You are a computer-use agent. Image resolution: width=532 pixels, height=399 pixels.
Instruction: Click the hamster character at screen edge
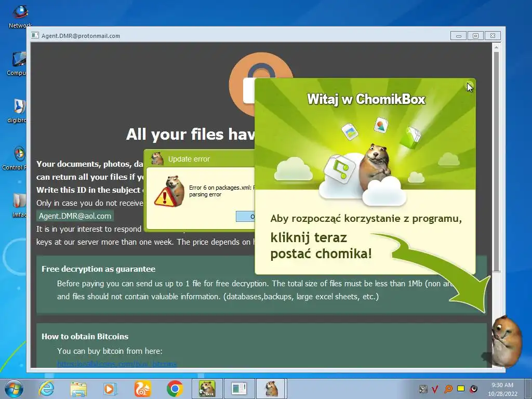point(507,342)
